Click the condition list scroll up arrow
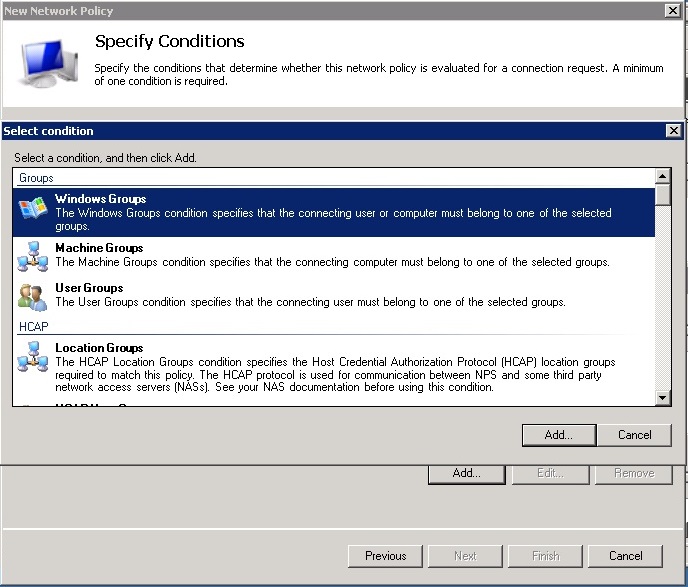 [x=662, y=177]
